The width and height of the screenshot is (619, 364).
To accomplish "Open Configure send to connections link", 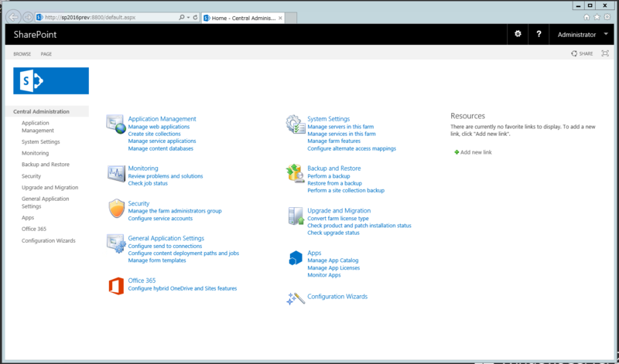I will [165, 246].
